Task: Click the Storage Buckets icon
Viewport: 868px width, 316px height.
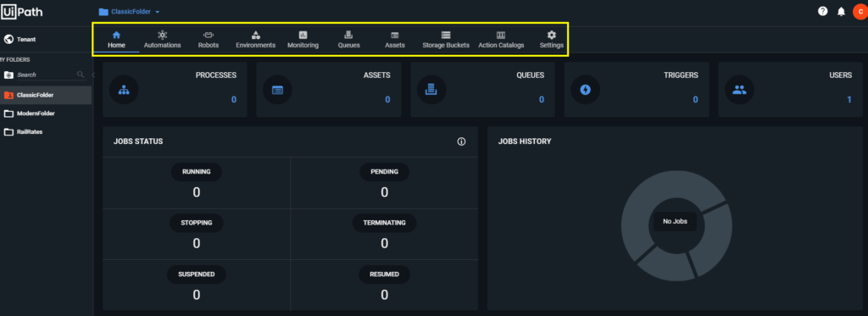Action: 446,35
